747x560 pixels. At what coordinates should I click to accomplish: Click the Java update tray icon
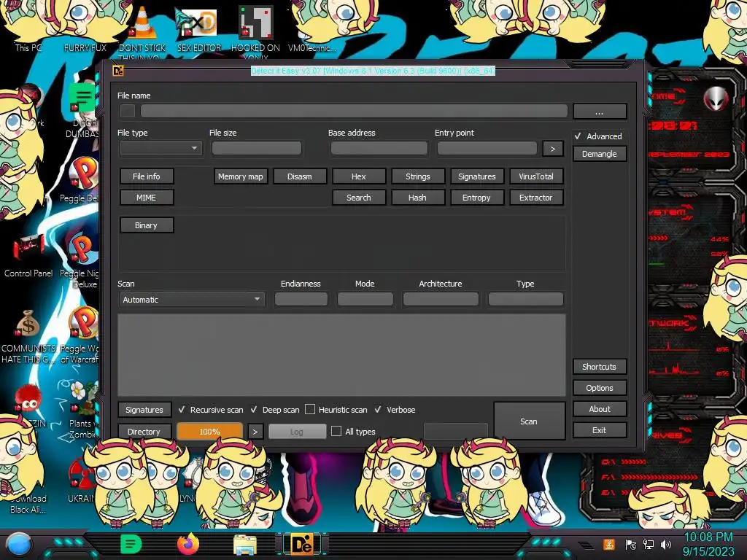[x=609, y=544]
